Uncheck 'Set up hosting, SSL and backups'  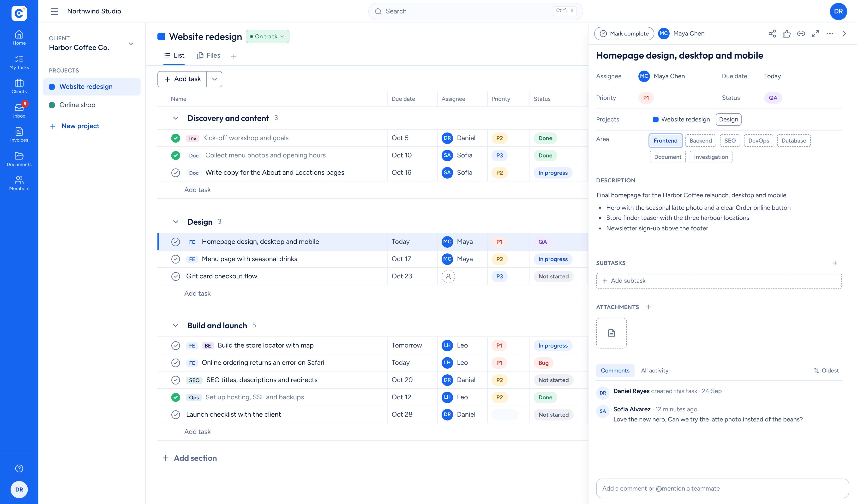coord(175,397)
